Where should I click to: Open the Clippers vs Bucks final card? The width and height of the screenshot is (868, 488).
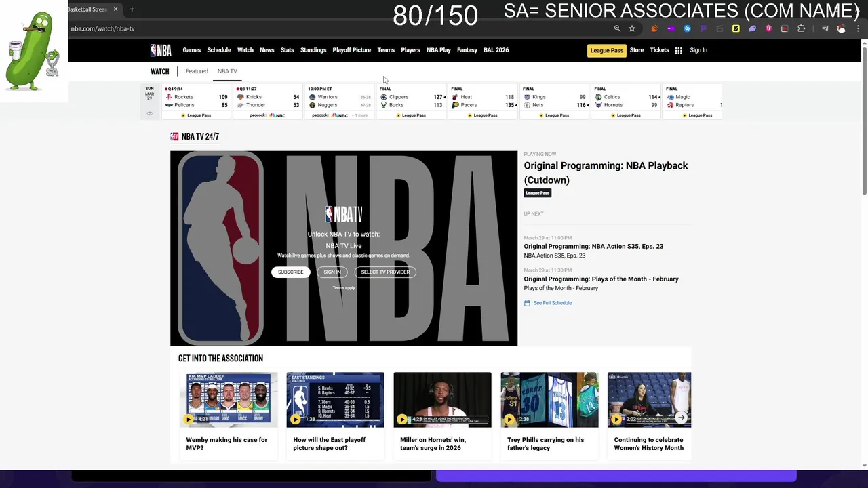click(412, 102)
